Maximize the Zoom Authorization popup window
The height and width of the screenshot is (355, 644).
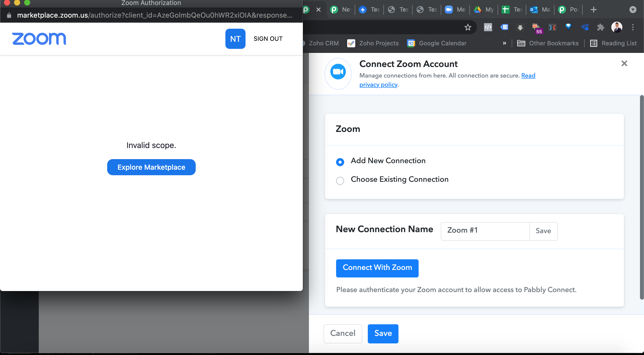point(27,3)
